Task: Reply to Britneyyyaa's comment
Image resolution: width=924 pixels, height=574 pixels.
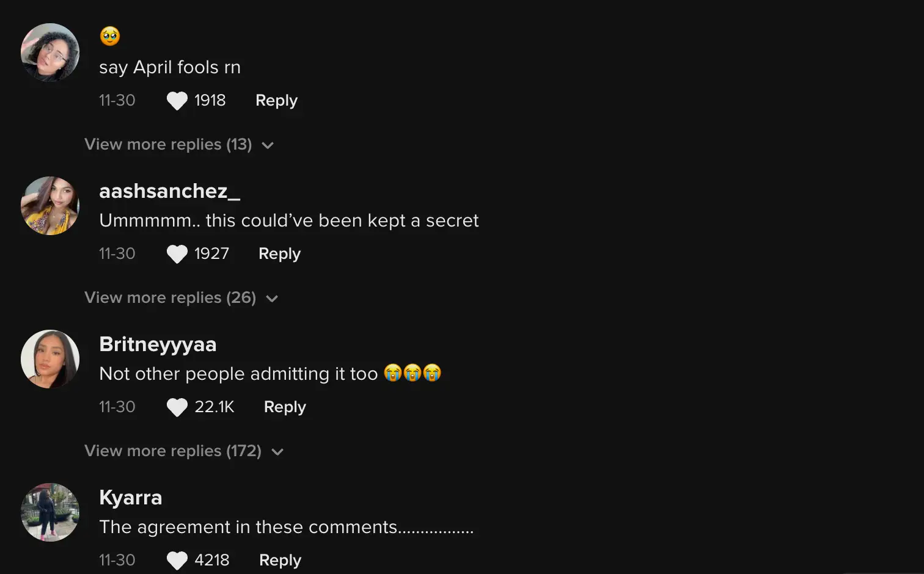Action: pos(285,407)
